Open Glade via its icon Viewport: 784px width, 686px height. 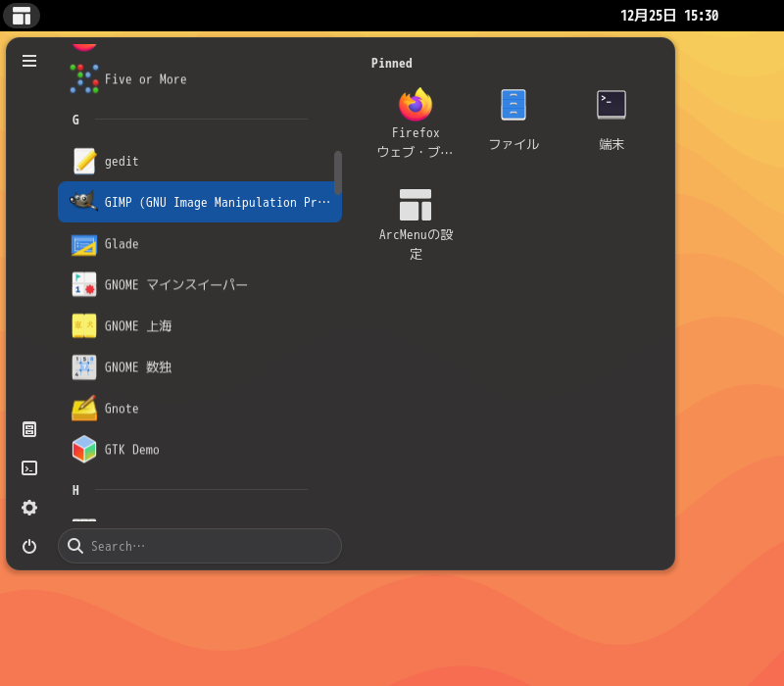pos(84,244)
